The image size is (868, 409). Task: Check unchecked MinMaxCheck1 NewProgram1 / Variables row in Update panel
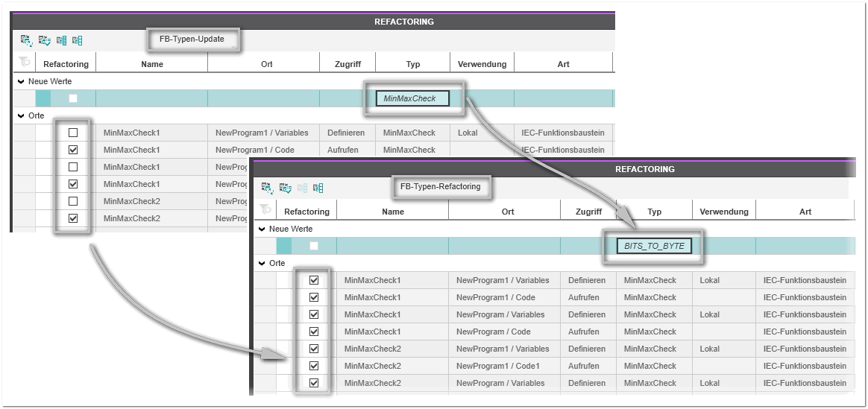click(x=73, y=133)
